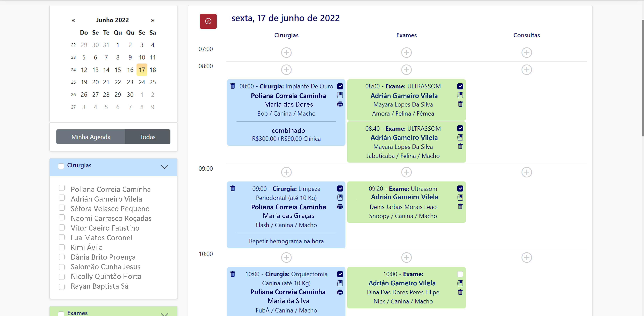Open record icon for 10:00 Nick exam
The width and height of the screenshot is (644, 316).
460,283
